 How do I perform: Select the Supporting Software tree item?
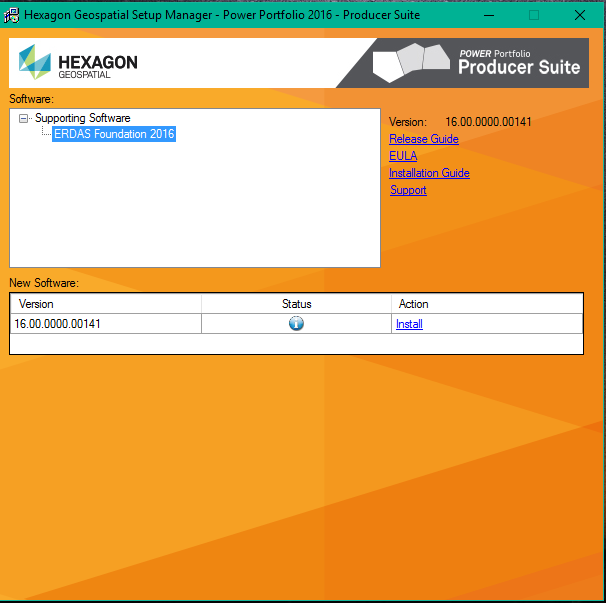tap(82, 118)
